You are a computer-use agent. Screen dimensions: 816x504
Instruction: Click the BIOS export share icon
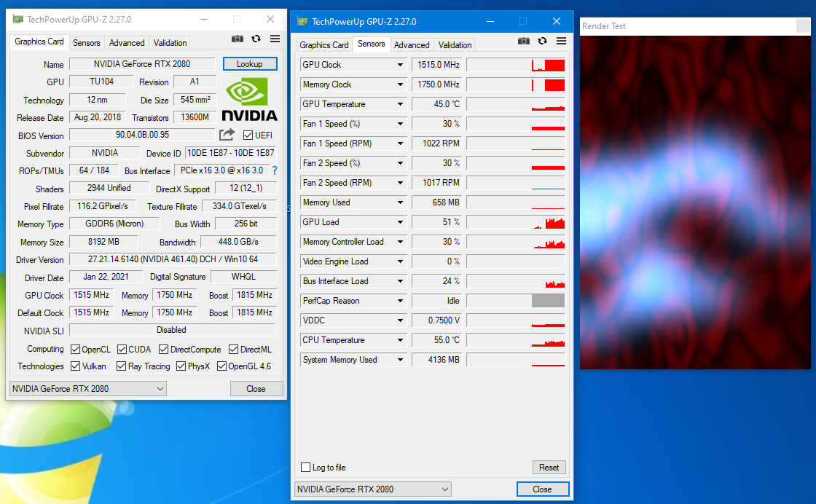(x=227, y=135)
